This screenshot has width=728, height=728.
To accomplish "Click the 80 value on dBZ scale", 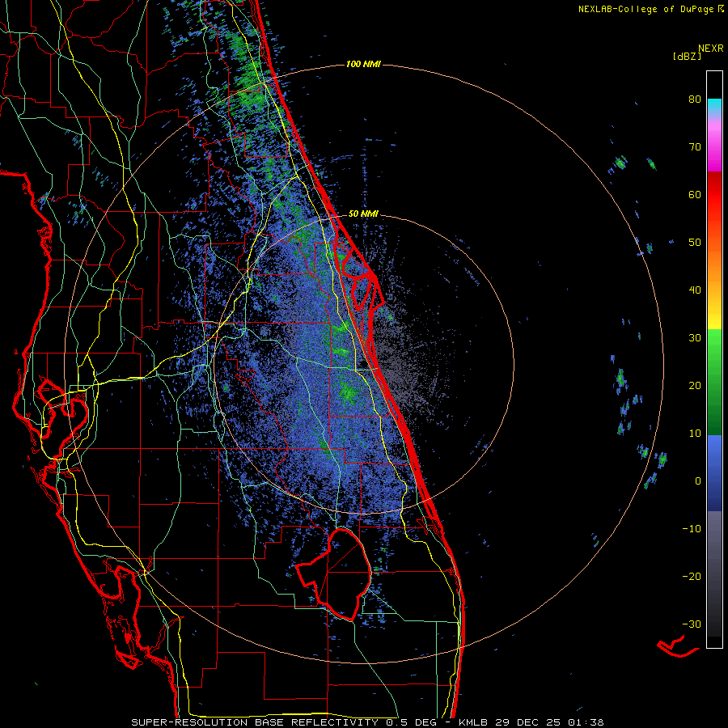I will coord(695,99).
